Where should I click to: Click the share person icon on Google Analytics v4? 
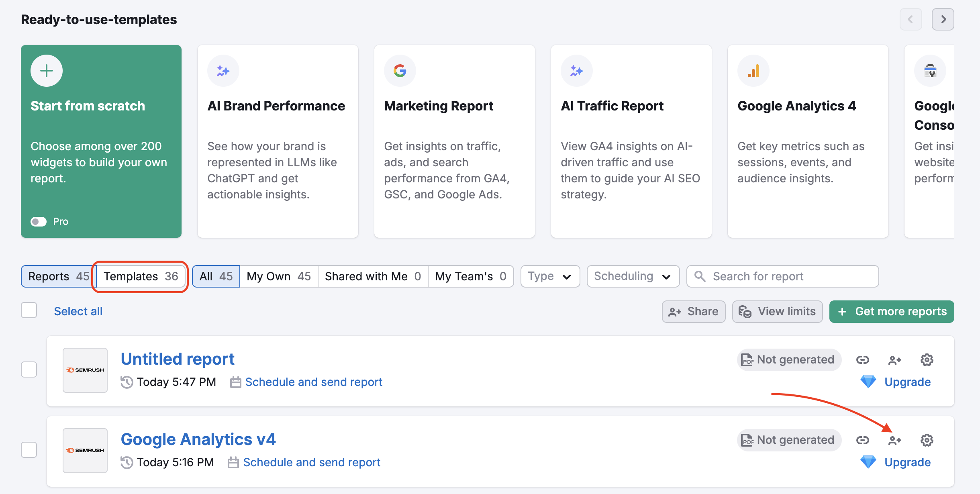[x=895, y=440]
